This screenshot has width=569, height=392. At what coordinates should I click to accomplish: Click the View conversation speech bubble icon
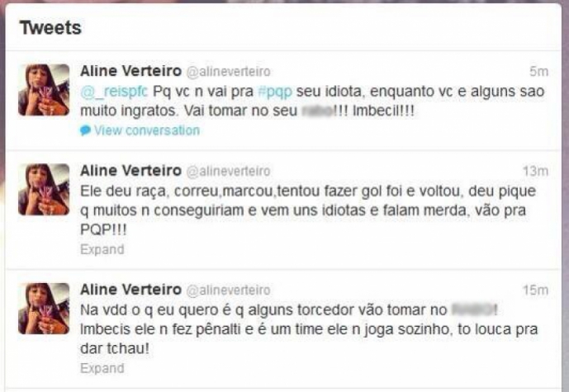85,130
